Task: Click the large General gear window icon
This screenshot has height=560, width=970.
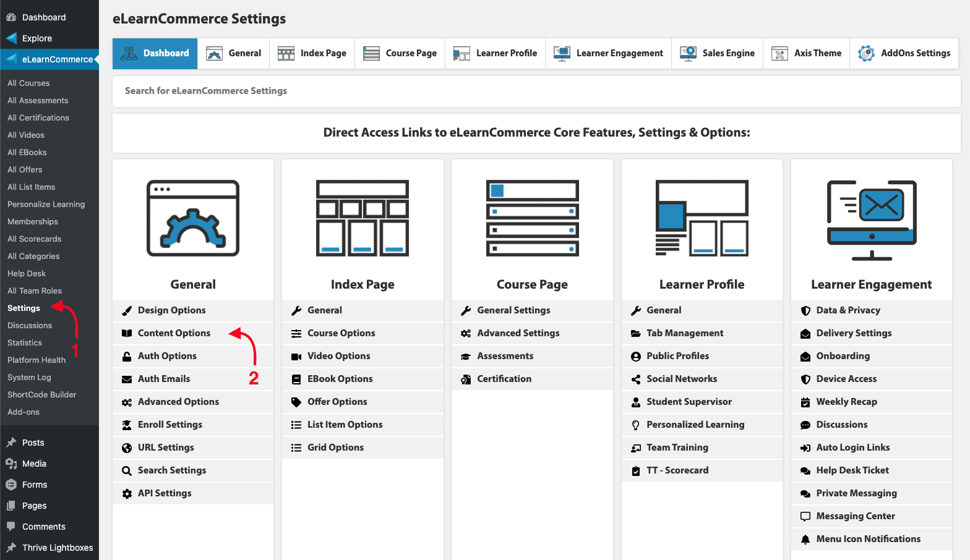Action: coord(193,218)
